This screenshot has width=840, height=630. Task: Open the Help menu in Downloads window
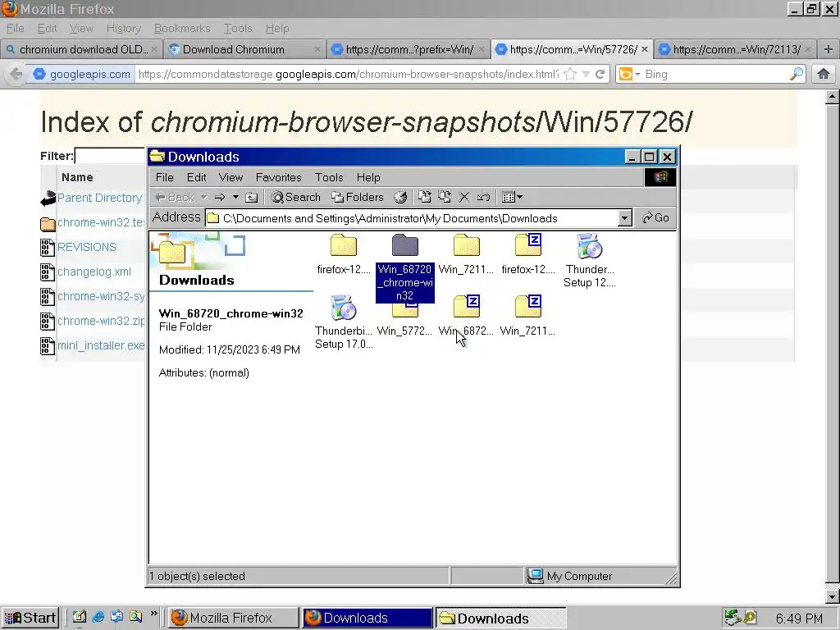coord(368,177)
